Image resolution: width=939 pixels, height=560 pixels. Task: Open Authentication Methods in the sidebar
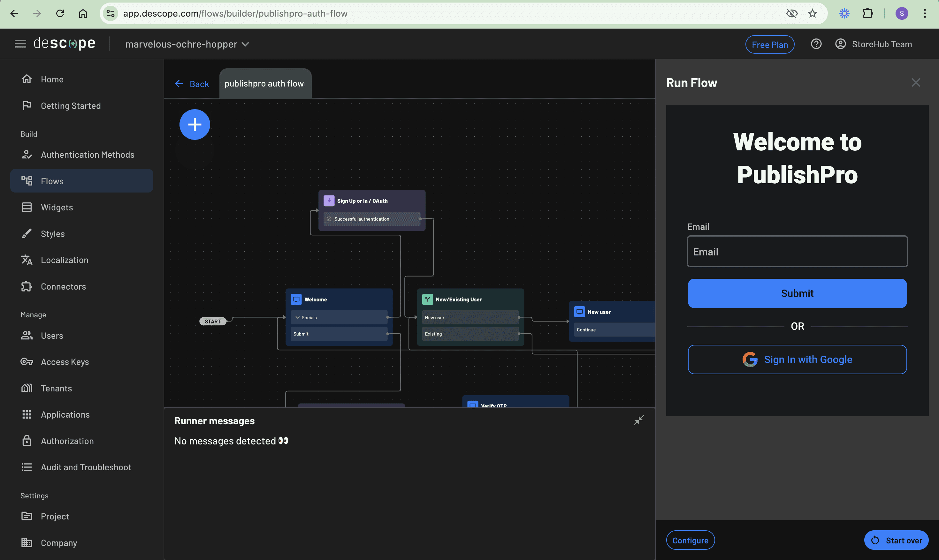87,155
